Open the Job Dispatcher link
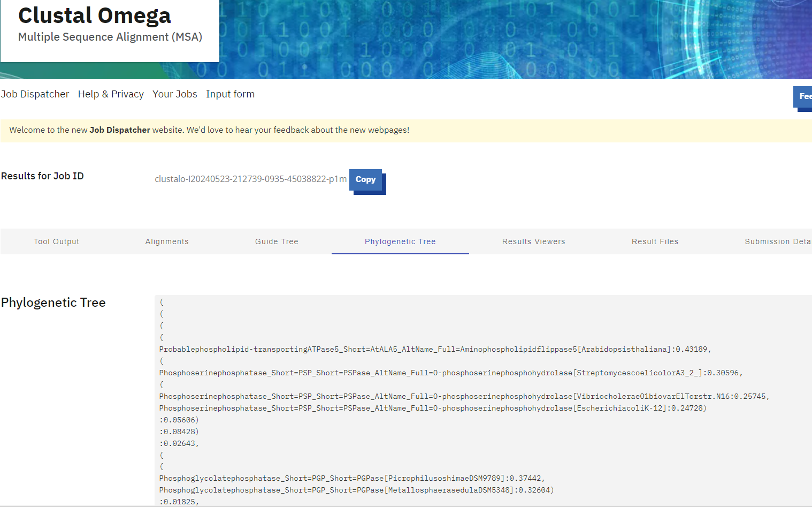The image size is (812, 507). click(x=35, y=94)
